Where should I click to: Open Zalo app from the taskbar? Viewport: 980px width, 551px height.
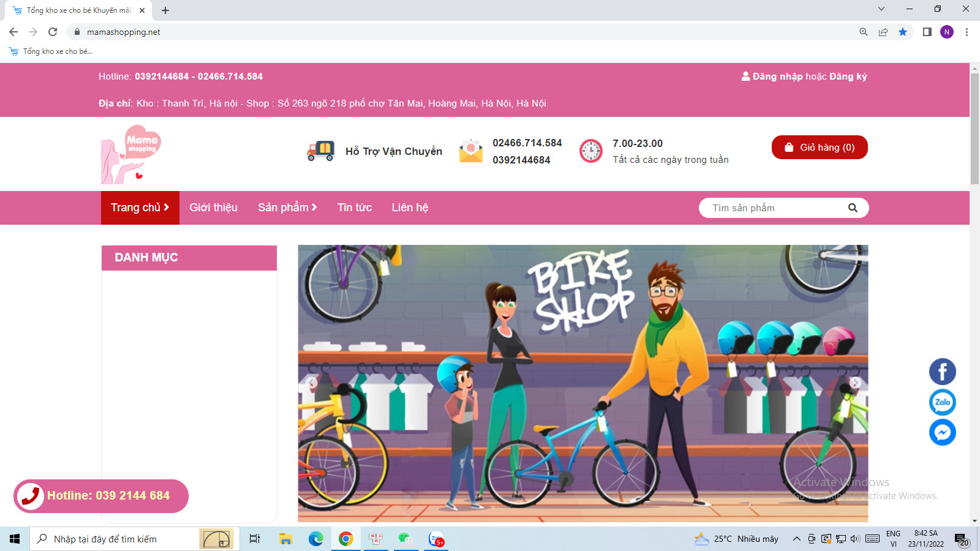(436, 539)
